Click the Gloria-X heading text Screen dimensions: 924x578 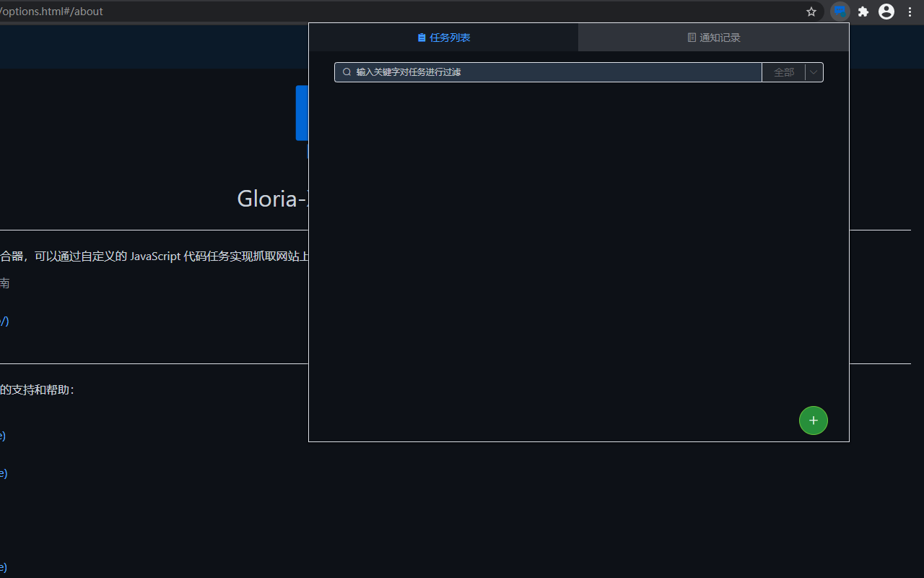pyautogui.click(x=273, y=198)
